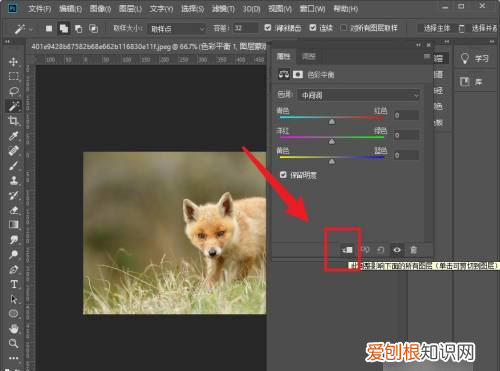Select the Horizontal Type tool

[x=13, y=284]
